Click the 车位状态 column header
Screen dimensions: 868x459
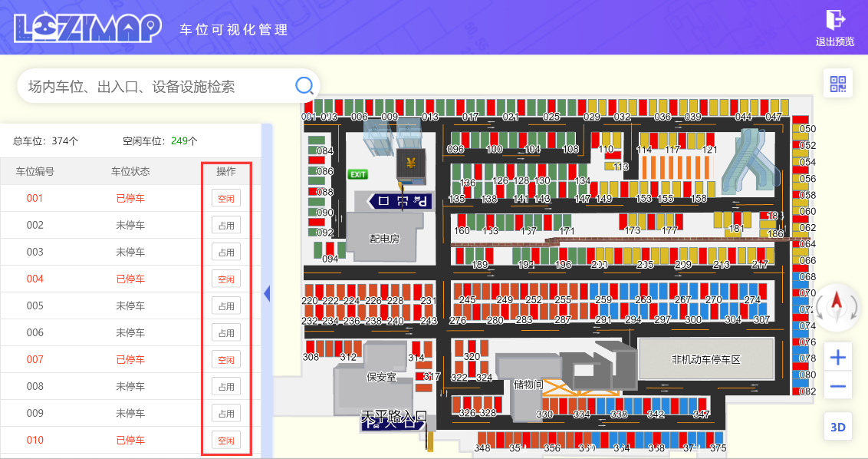pos(130,171)
